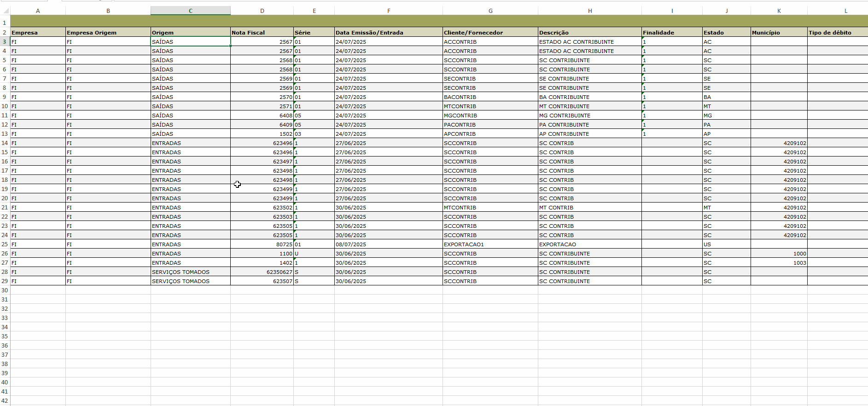Select Nota Fiscal 1100 cell

click(x=262, y=254)
